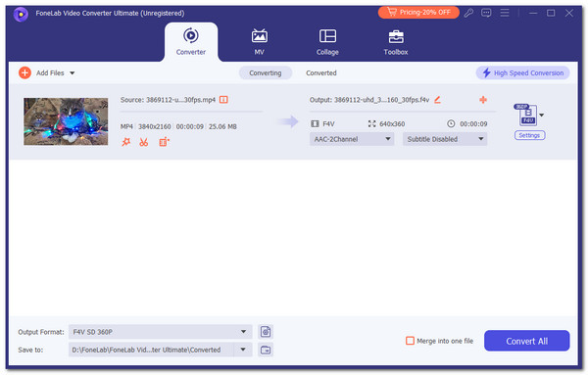Open the cut scissors tool
The width and height of the screenshot is (588, 375).
tap(144, 142)
